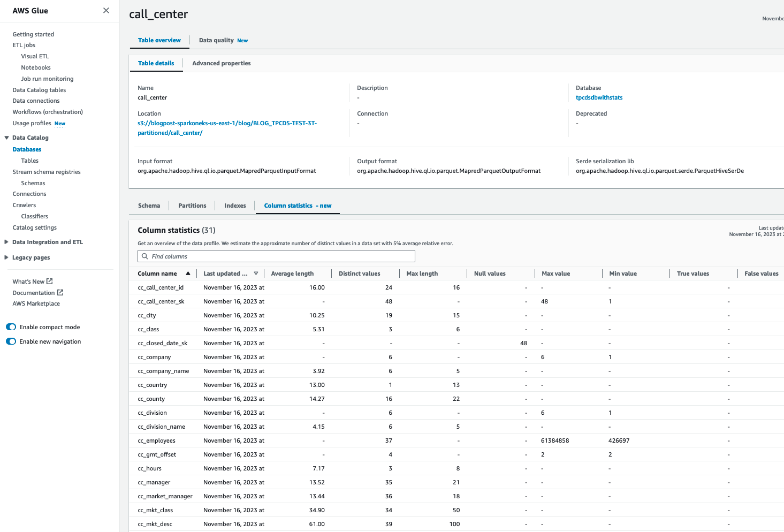Open Workflows (orchestration)
The height and width of the screenshot is (532, 784).
48,112
